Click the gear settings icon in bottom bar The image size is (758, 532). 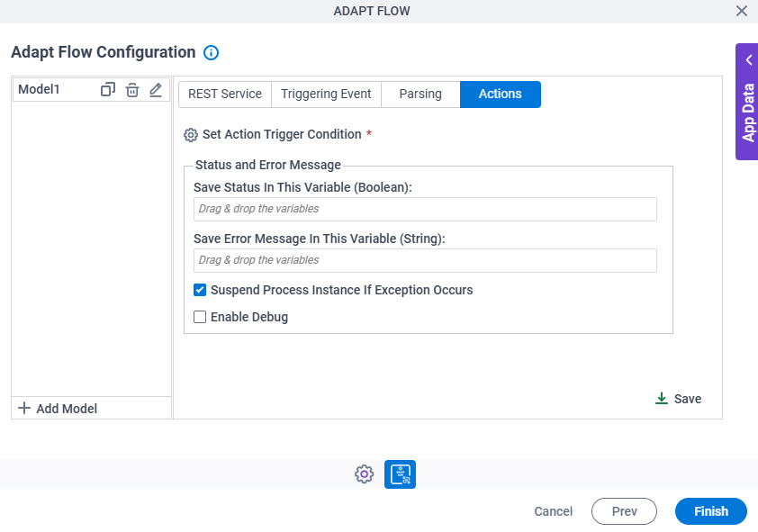364,474
